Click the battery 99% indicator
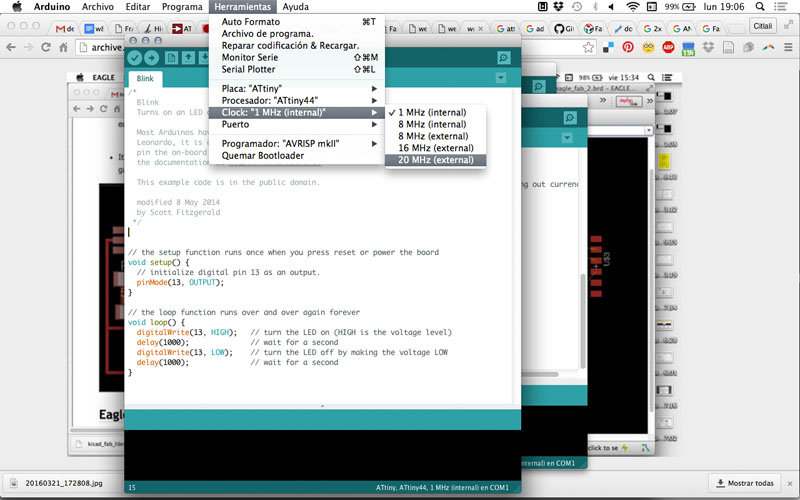Viewport: 800px width, 500px height. point(680,7)
